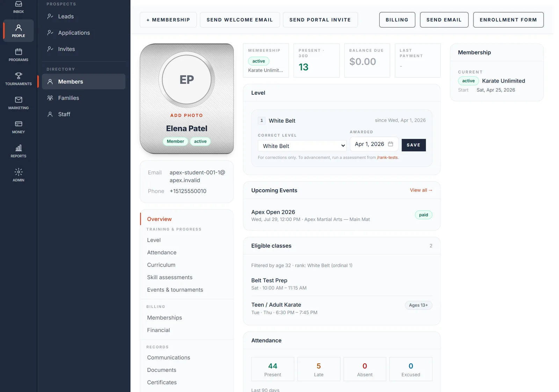This screenshot has width=559, height=392.
Task: Click the Families group icon
Action: pyautogui.click(x=50, y=98)
